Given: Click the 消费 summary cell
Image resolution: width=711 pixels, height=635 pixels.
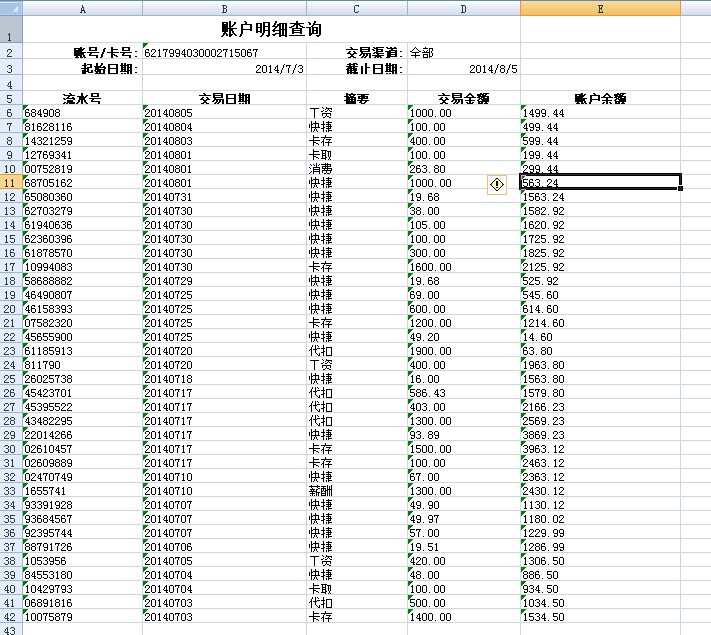Looking at the screenshot, I should (x=357, y=169).
